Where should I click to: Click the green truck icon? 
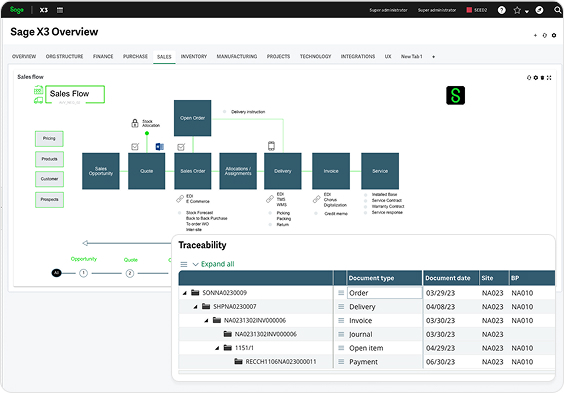click(38, 100)
